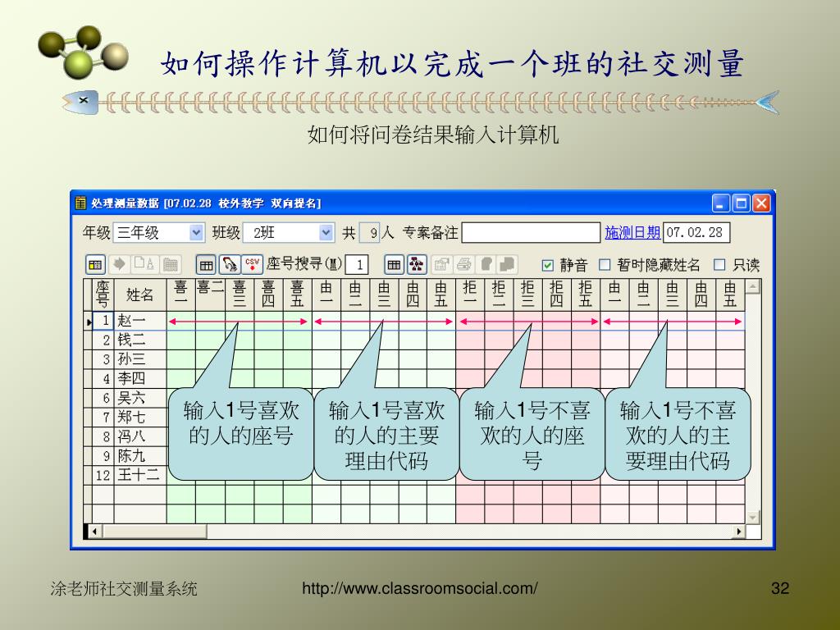Export data with the CSV icon
Image resolution: width=840 pixels, height=630 pixels.
tap(252, 265)
